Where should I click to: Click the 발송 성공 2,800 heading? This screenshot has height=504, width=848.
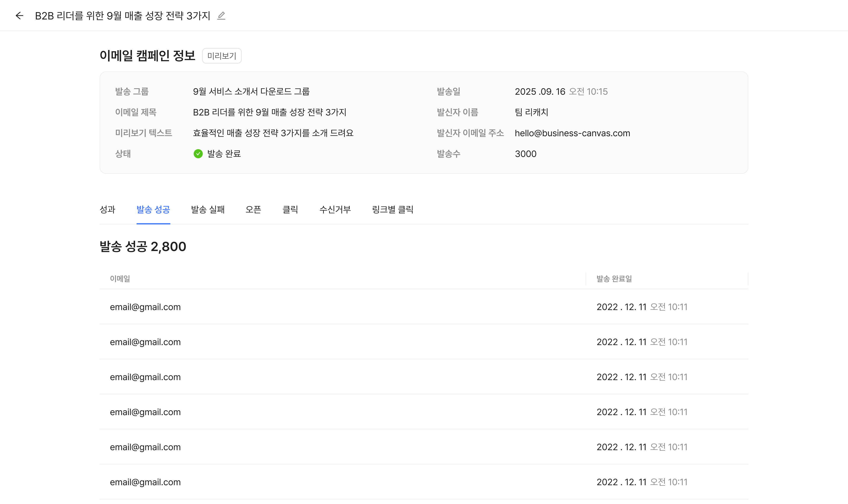pos(143,246)
